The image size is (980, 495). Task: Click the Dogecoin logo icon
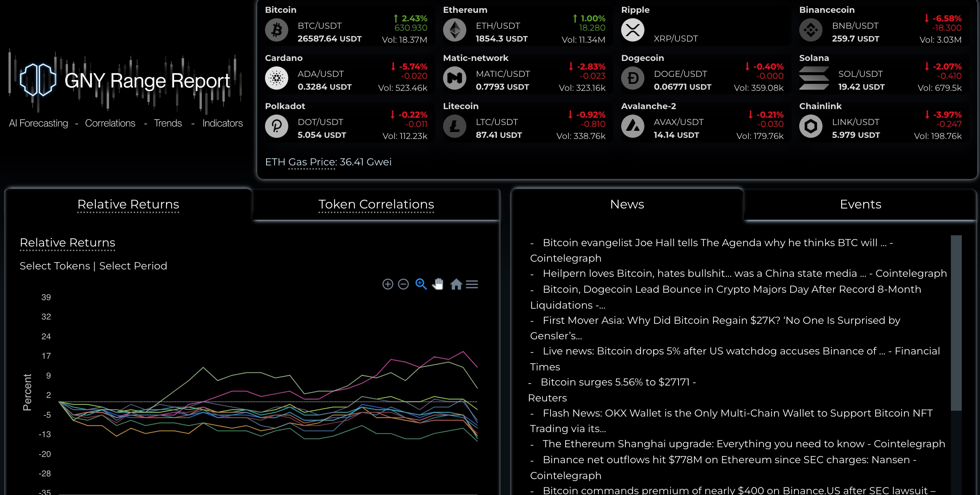click(632, 78)
